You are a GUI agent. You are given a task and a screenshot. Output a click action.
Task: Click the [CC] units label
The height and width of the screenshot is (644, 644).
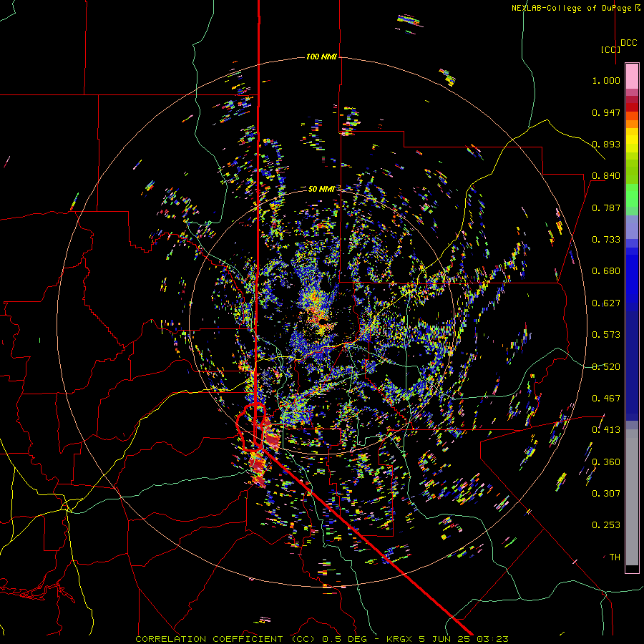[x=610, y=49]
